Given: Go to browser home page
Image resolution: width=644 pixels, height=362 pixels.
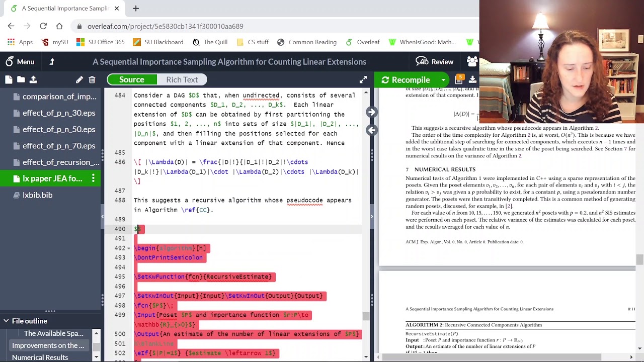Looking at the screenshot, I should (59, 26).
